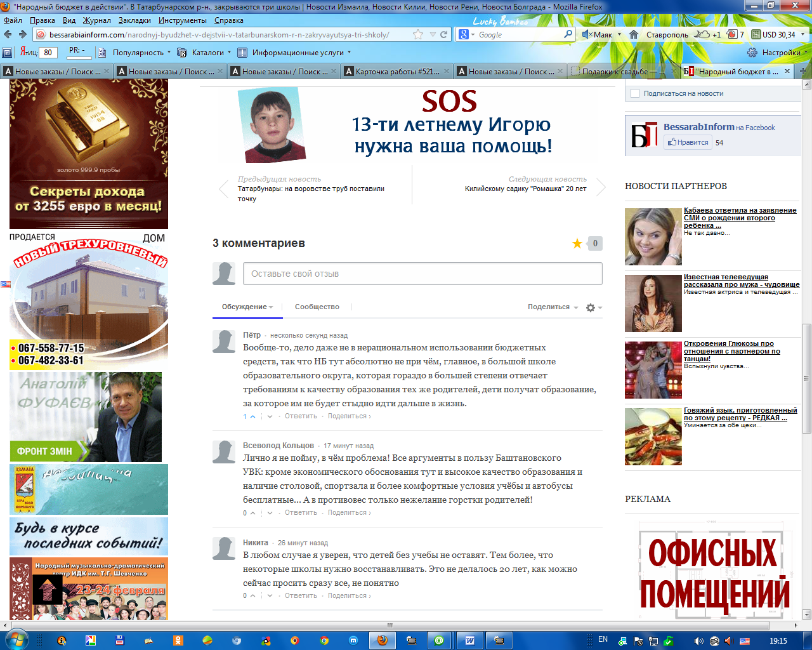This screenshot has height=650, width=812.
Task: Open the Обсуждение sorting dropdown
Action: coord(247,307)
